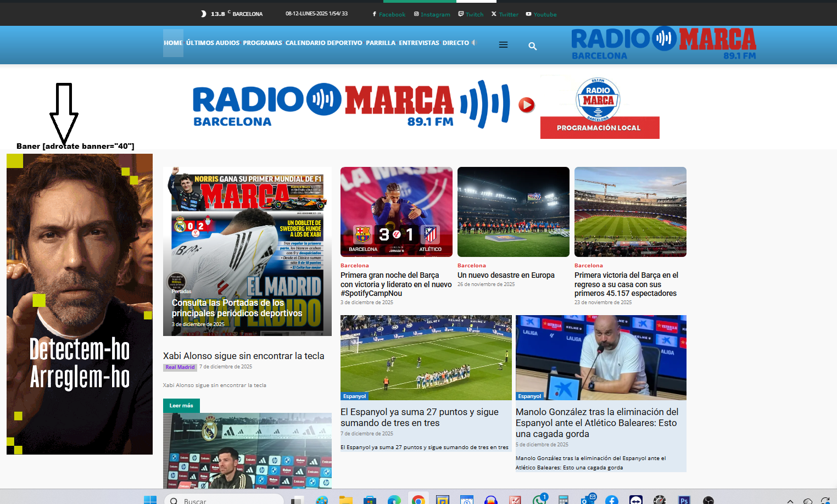Open File Explorer from the taskbar
The width and height of the screenshot is (837, 504).
point(345,500)
